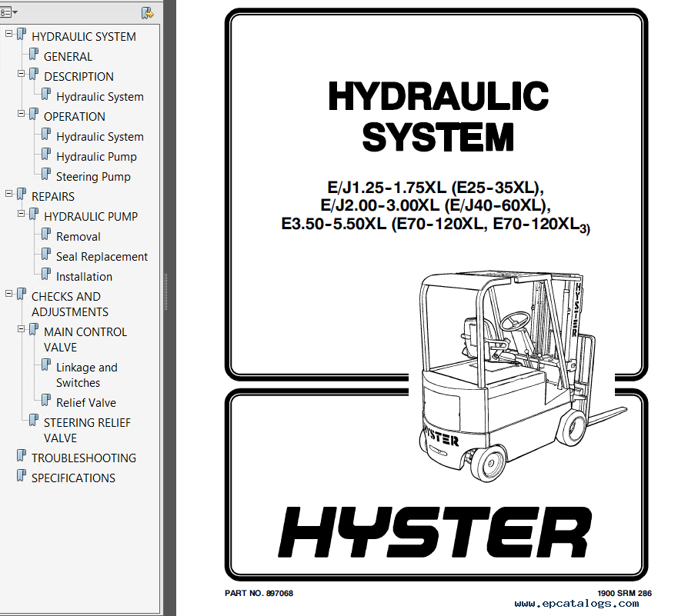
Task: Collapse the HYDRAULIC PUMP bookmark node
Action: click(x=21, y=213)
